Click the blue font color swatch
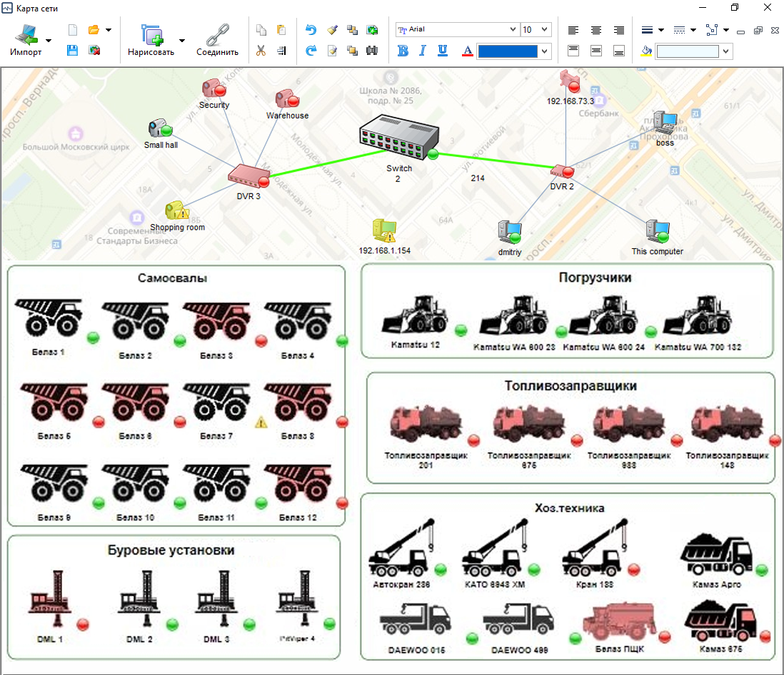 (x=507, y=51)
